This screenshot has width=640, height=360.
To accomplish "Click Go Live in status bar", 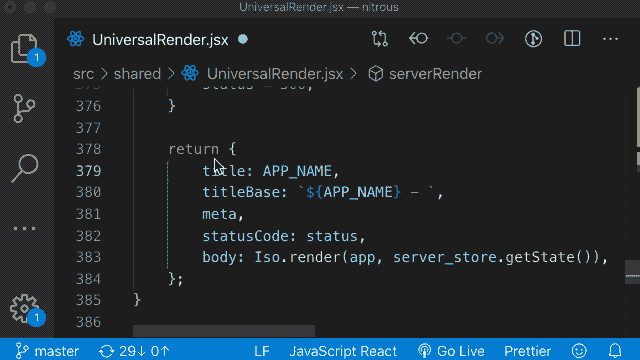I will 451,351.
